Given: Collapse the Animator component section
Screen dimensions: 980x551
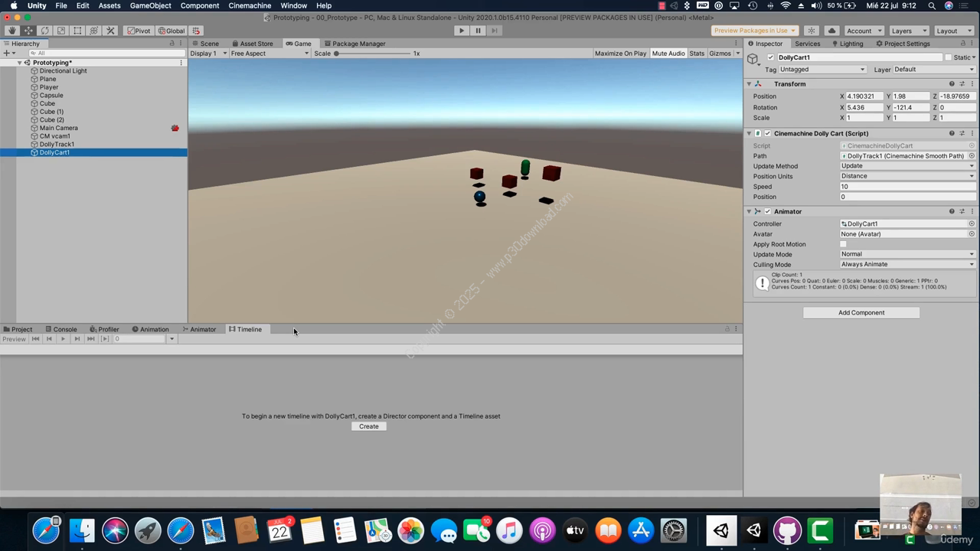Looking at the screenshot, I should click(x=749, y=211).
